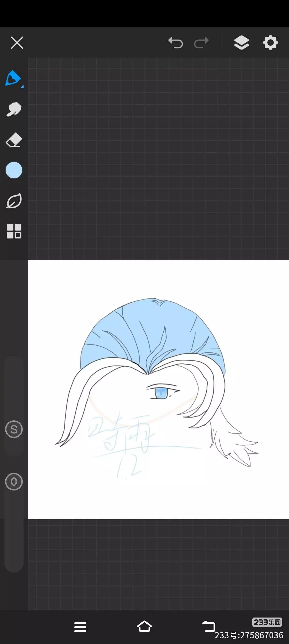Open the settings gear

(x=271, y=43)
